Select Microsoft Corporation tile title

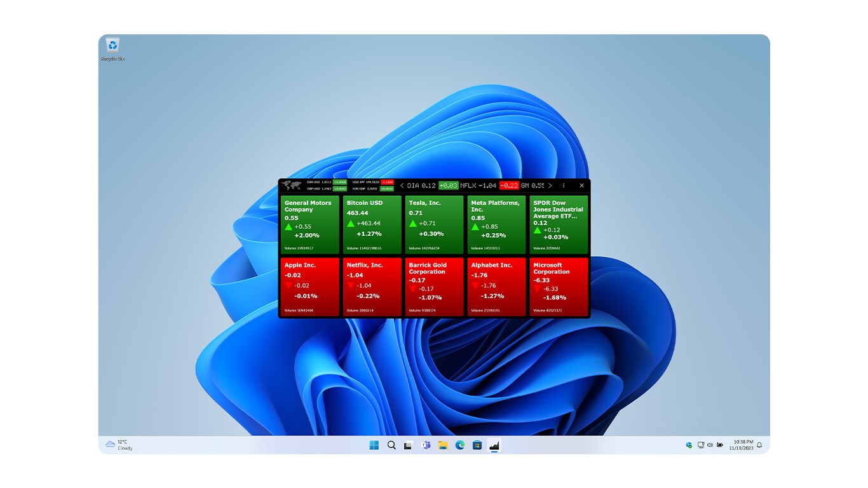click(x=552, y=268)
